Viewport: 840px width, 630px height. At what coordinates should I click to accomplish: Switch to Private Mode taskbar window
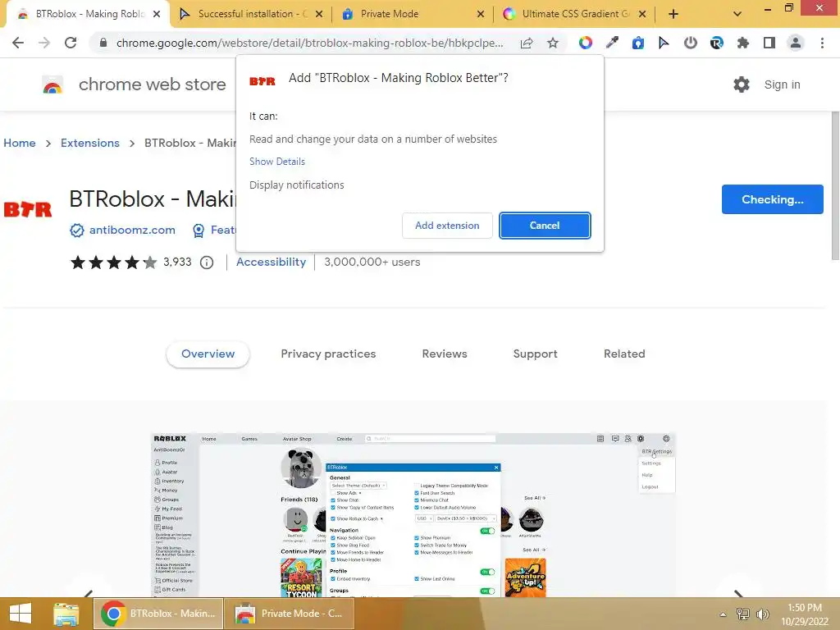coord(290,614)
